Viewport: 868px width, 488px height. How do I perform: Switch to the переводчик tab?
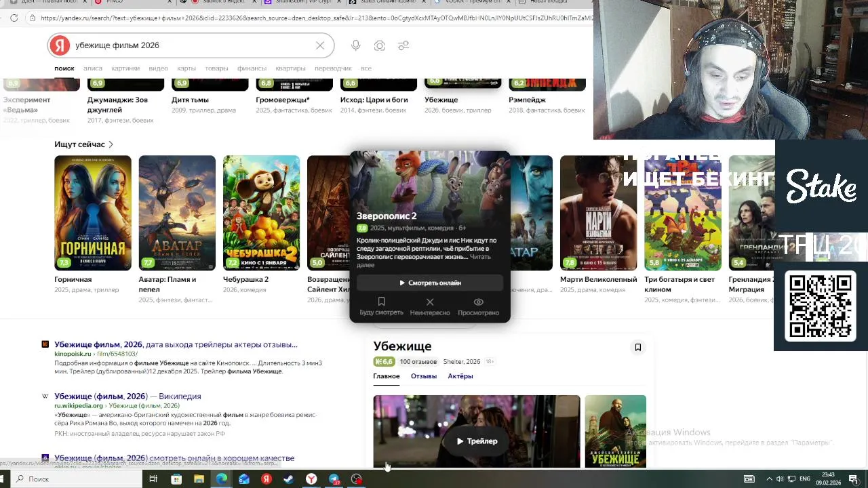pos(333,68)
